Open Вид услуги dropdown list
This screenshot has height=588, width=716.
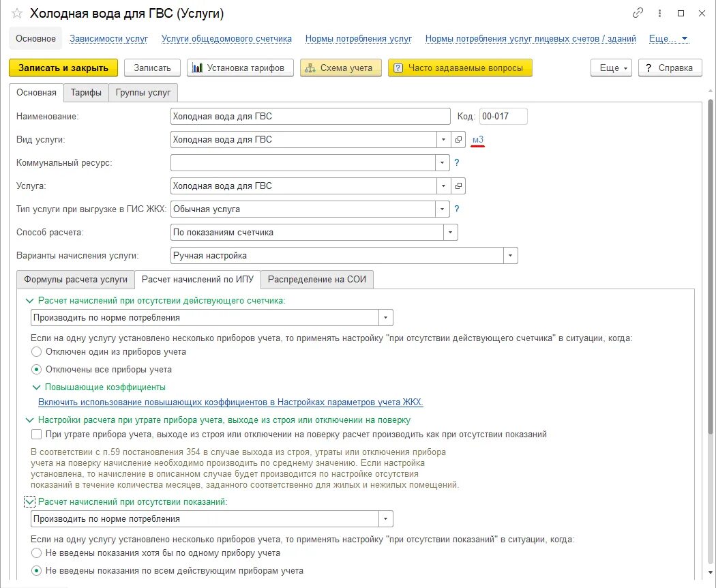[443, 139]
